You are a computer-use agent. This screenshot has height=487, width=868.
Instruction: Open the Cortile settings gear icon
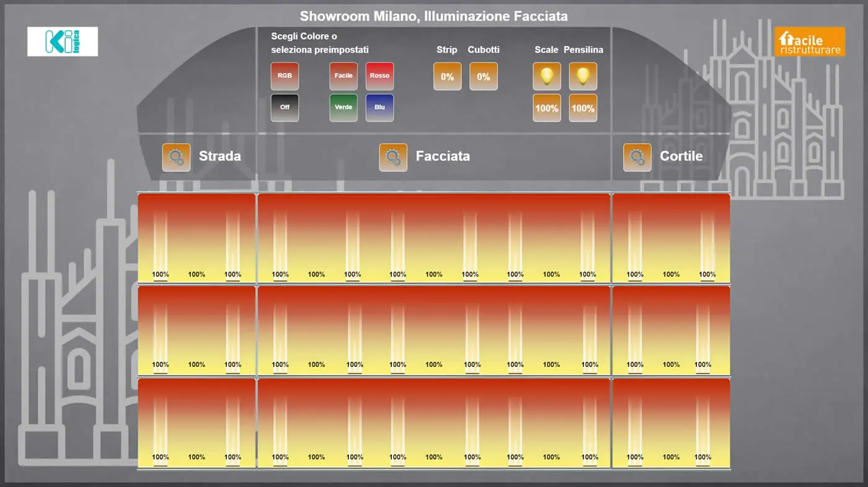tap(637, 157)
